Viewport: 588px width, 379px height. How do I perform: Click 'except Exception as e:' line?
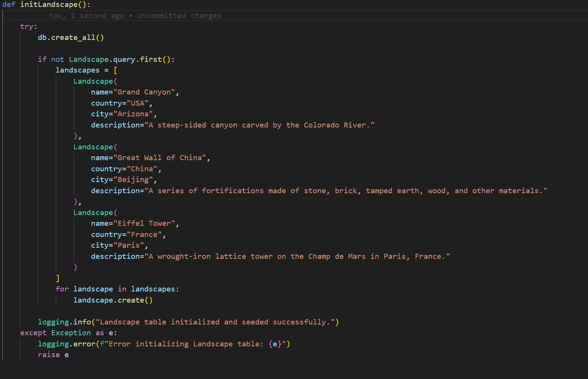click(68, 333)
